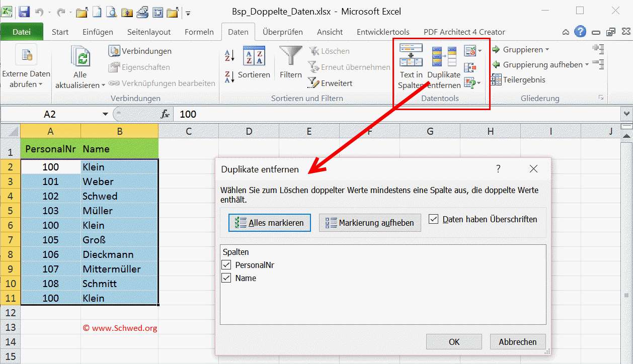Click inside the formula bar showing 100

[398, 114]
